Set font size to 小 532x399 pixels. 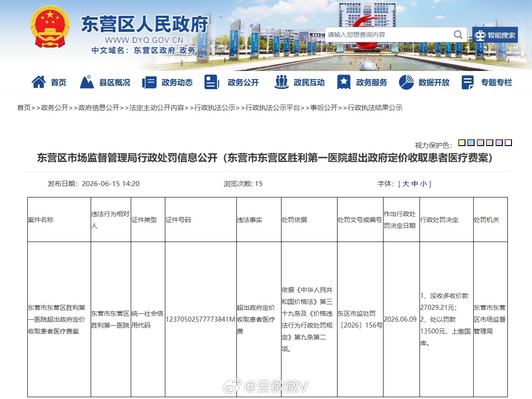[x=424, y=184]
